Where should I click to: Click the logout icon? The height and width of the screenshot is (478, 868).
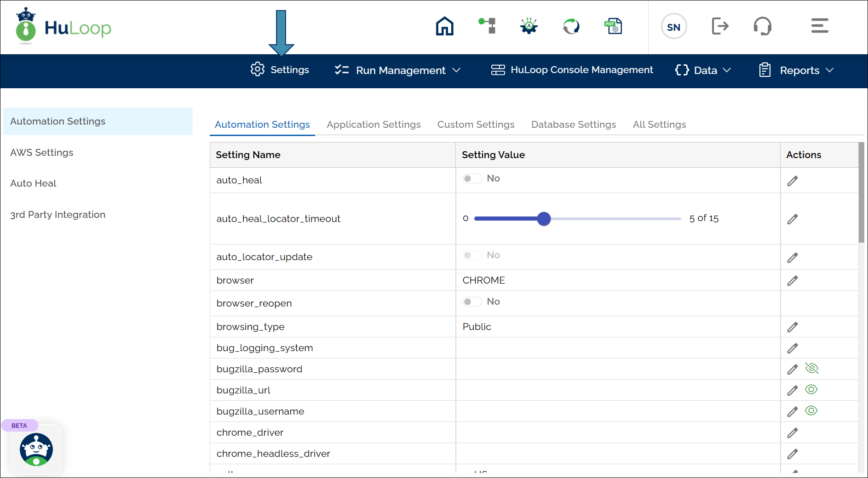(x=720, y=26)
